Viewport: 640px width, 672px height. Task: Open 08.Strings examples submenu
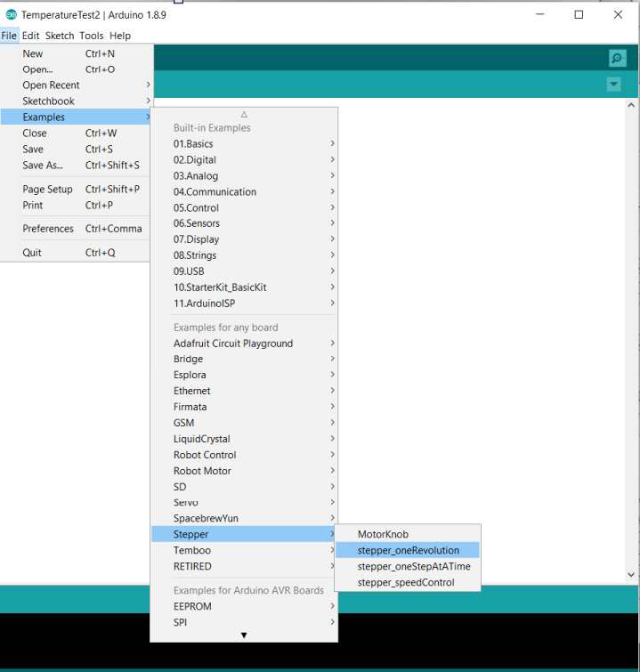tap(244, 255)
